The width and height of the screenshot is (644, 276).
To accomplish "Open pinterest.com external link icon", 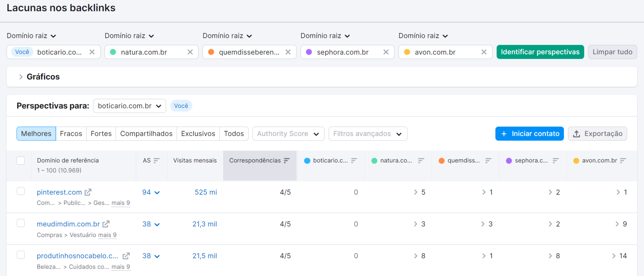I will pos(88,192).
